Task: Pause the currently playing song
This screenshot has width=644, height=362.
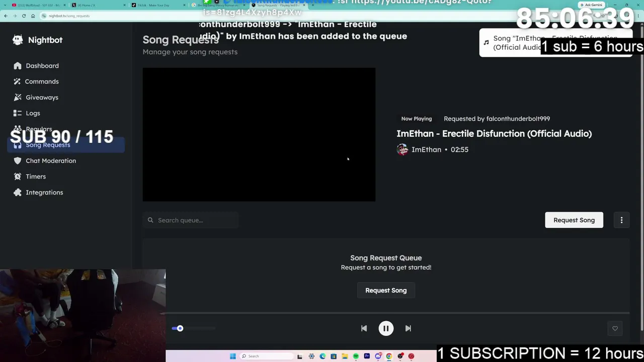Action: tap(386, 328)
